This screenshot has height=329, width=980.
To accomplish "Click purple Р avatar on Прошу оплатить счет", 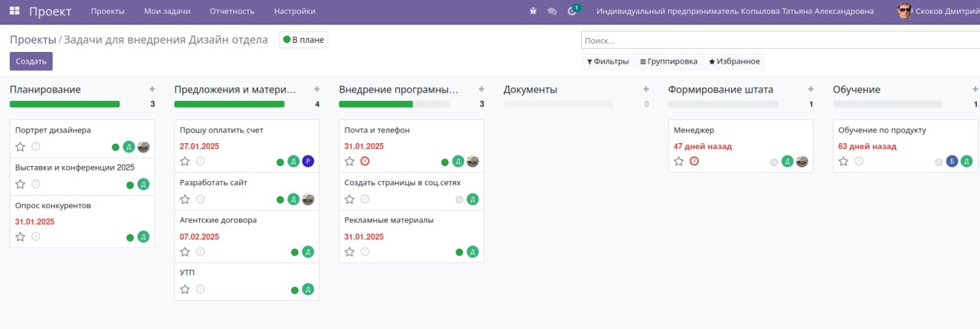I will 308,161.
